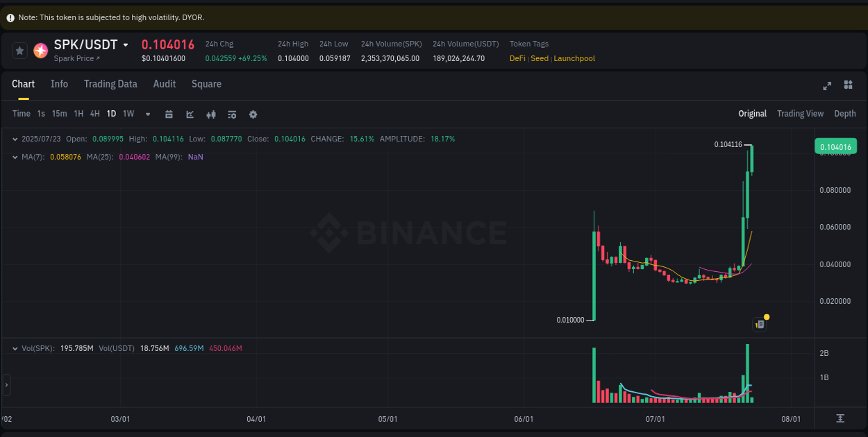Open the Launchpool token tag
The height and width of the screenshot is (437, 868).
click(574, 58)
